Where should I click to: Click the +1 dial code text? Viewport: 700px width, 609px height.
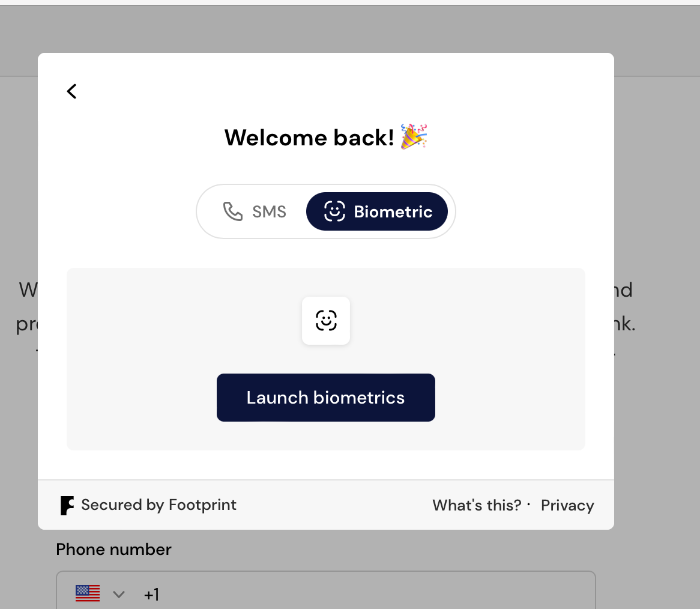tap(151, 595)
